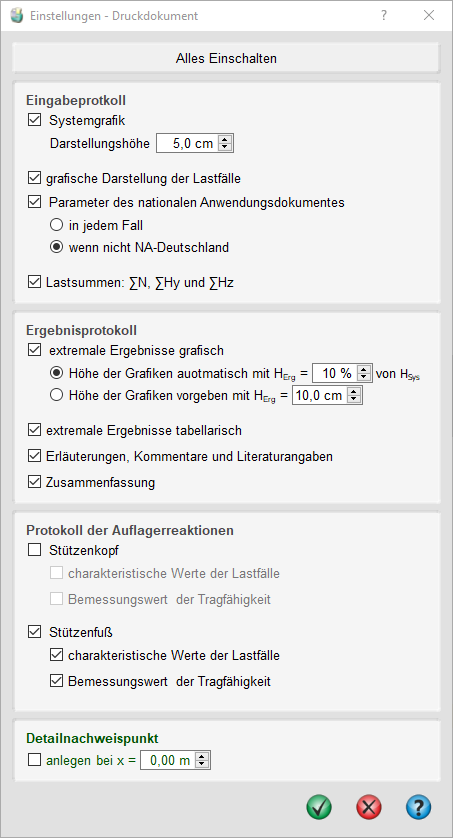Enable the Stützenkopf checkbox
This screenshot has height=838, width=453.
[x=34, y=549]
